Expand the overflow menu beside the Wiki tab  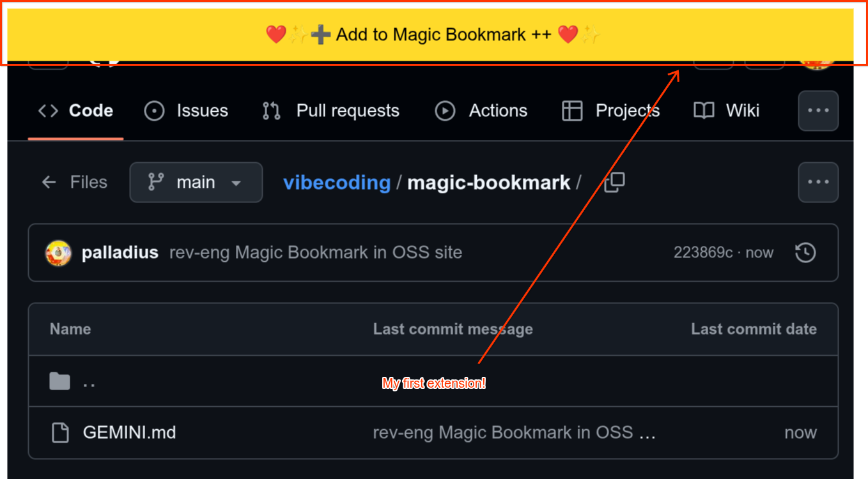818,111
